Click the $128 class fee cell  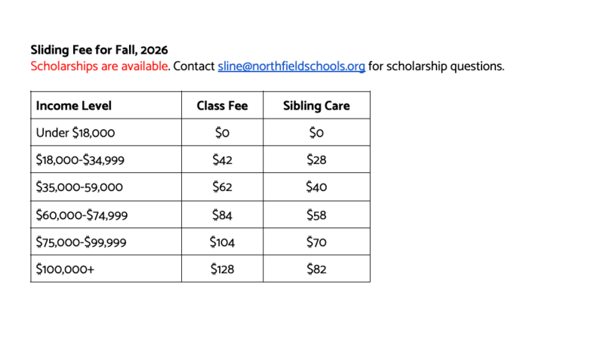[222, 269]
